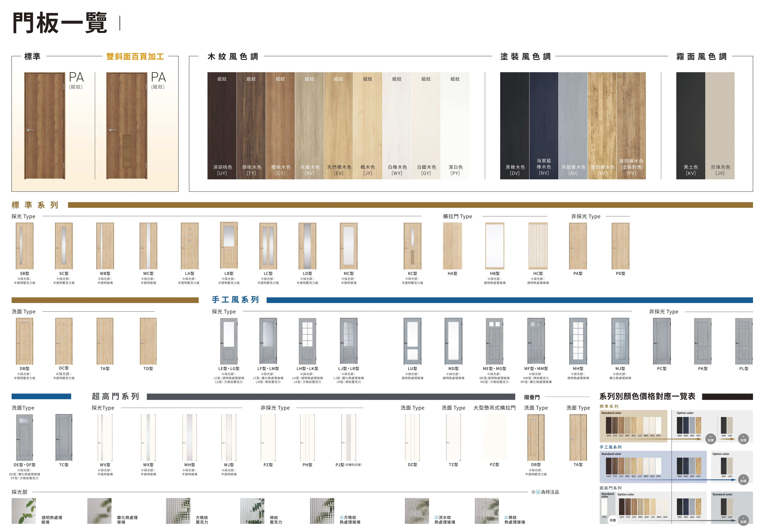
Task: Select the standard PA door image
Action: tap(45, 126)
